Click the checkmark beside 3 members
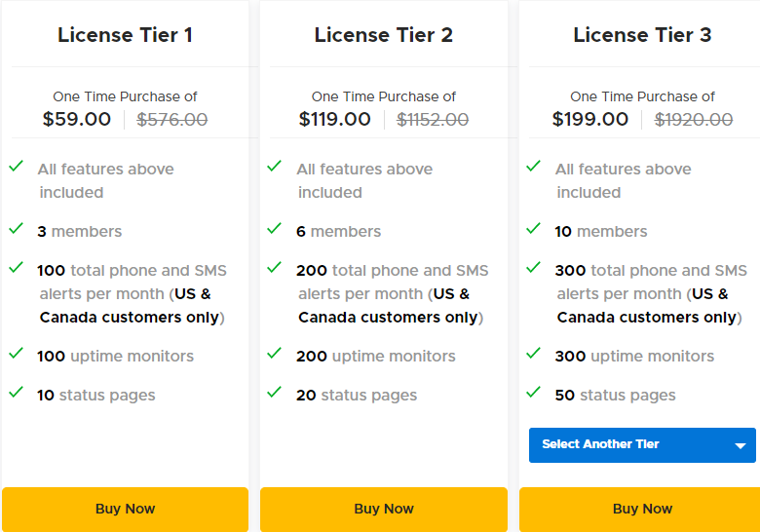 coord(16,229)
